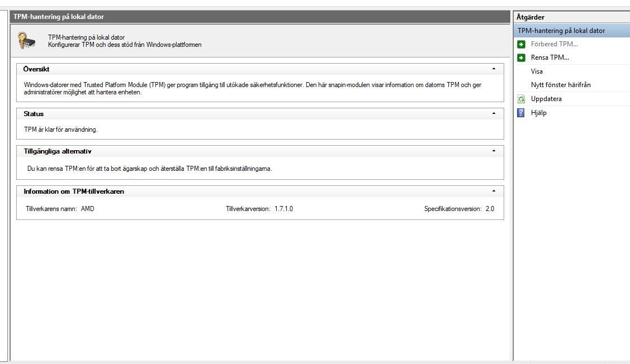
Task: Click the Översikt section heading text
Action: coord(36,69)
